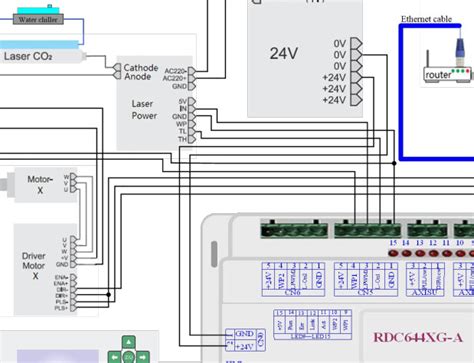The height and width of the screenshot is (363, 474).
Task: Click the "CN6" connector label
Action: (293, 293)
